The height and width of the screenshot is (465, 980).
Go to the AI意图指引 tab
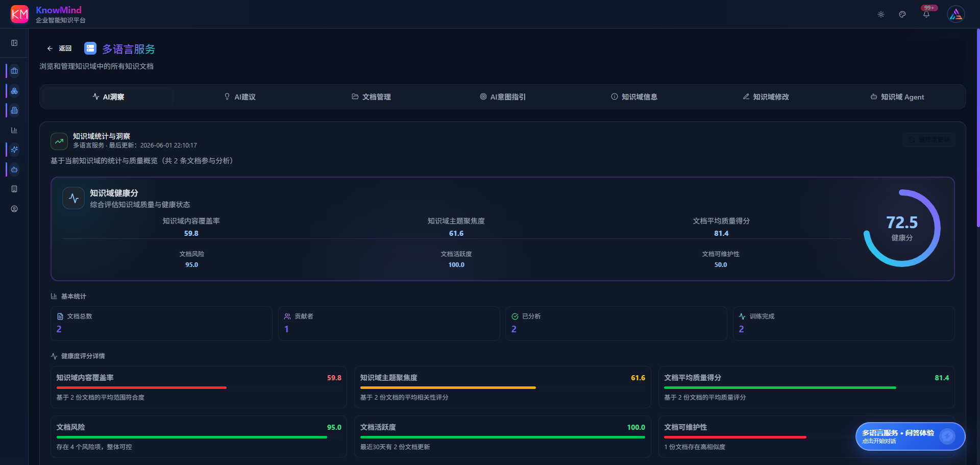click(503, 97)
